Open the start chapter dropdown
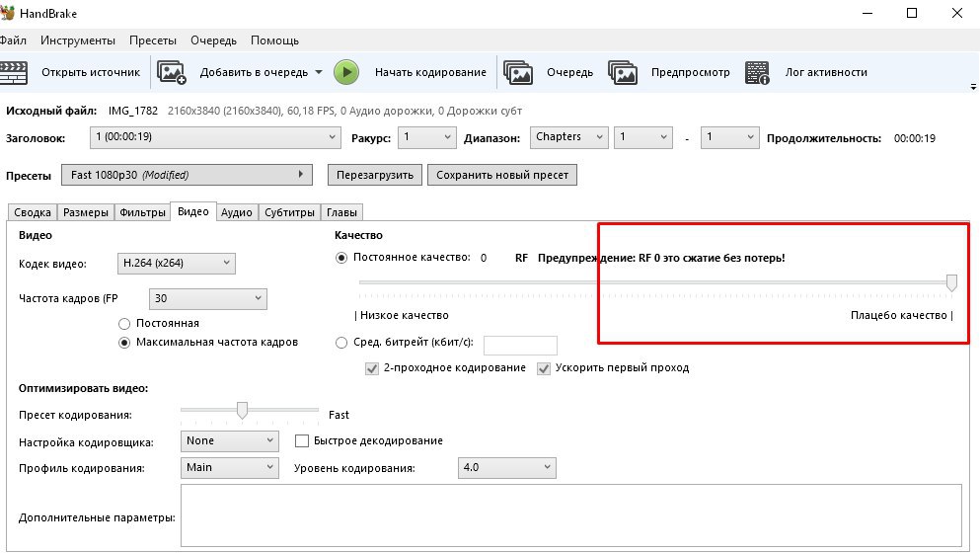 point(643,137)
